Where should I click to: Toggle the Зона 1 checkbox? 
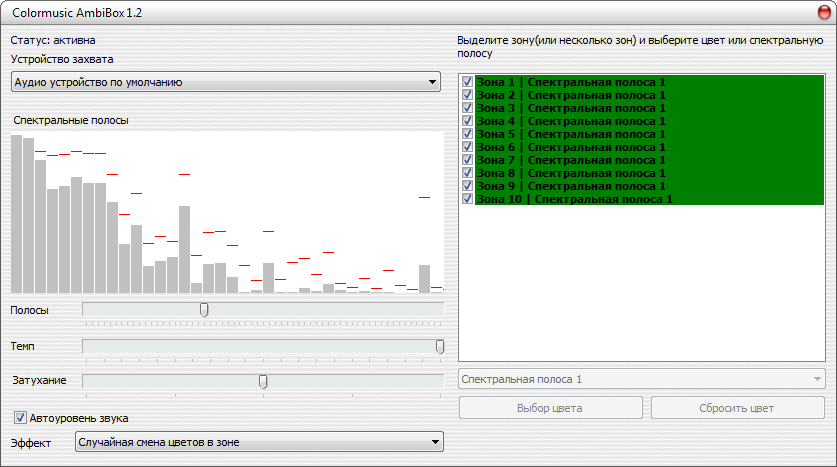468,82
